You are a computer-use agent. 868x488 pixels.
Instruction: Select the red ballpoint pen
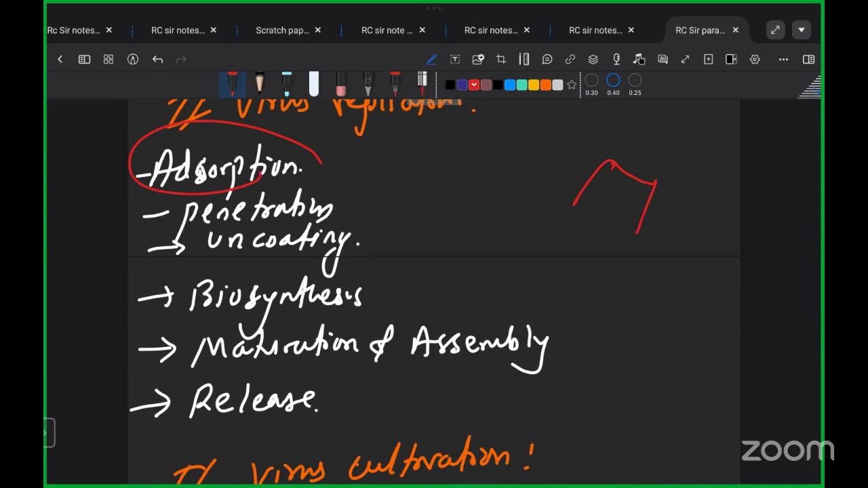click(x=395, y=84)
